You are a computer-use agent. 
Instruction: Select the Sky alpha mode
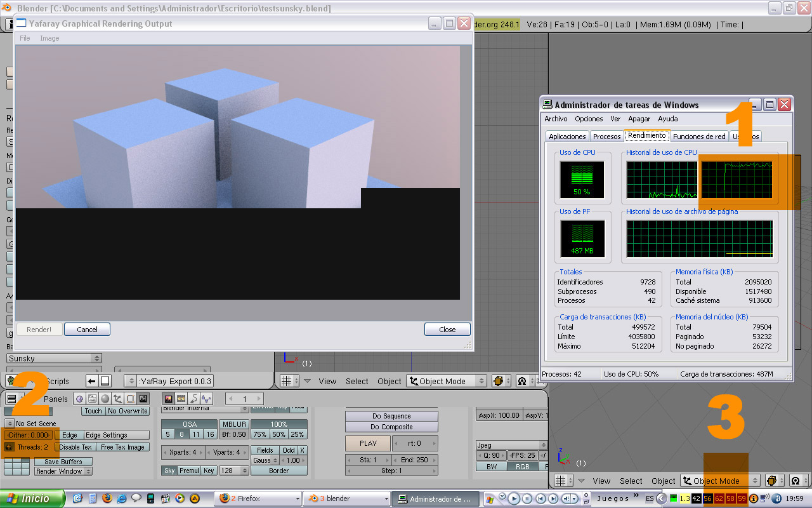169,471
